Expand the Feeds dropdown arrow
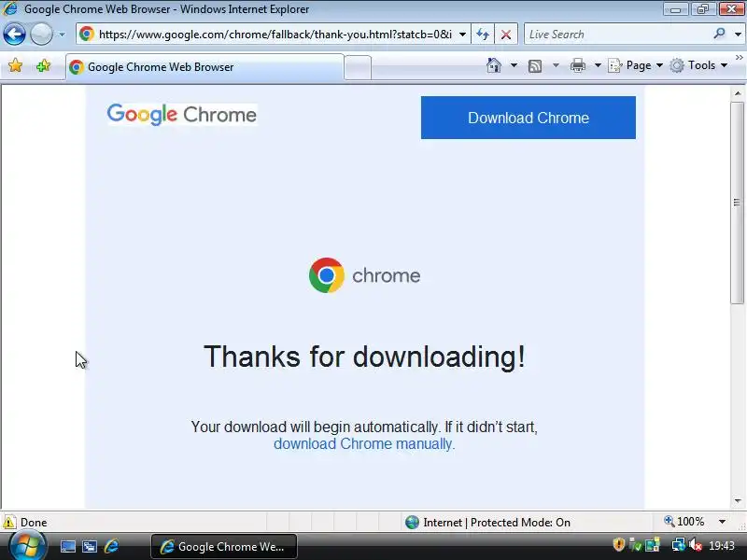The height and width of the screenshot is (560, 747). (556, 65)
